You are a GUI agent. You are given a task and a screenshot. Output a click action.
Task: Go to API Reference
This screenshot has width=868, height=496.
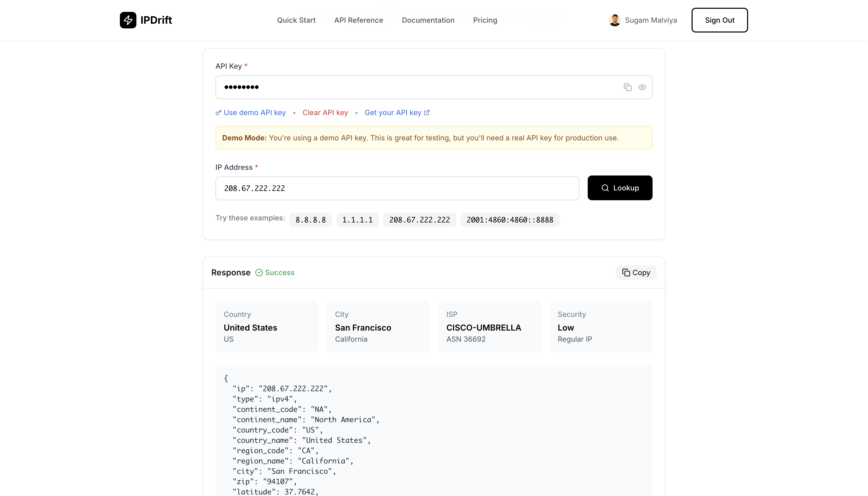coord(358,20)
